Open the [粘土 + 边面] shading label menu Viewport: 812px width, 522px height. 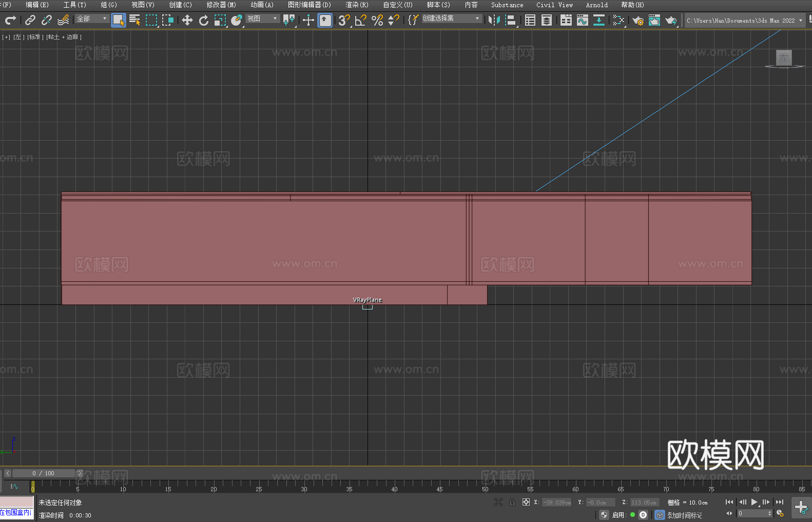click(x=64, y=37)
